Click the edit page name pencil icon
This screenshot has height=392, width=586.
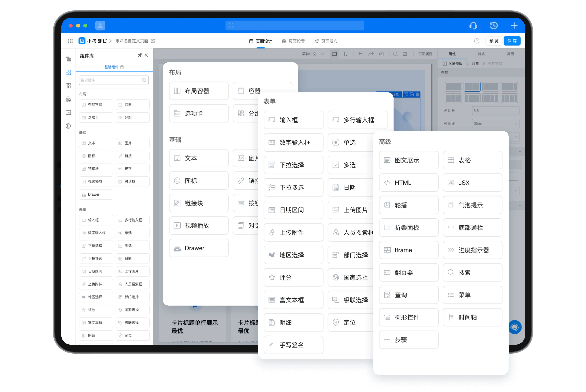tap(153, 41)
